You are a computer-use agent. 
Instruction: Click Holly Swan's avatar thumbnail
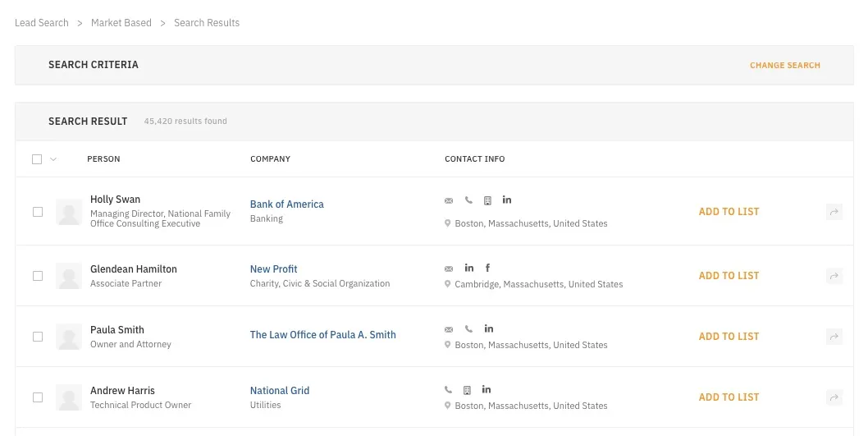(69, 212)
